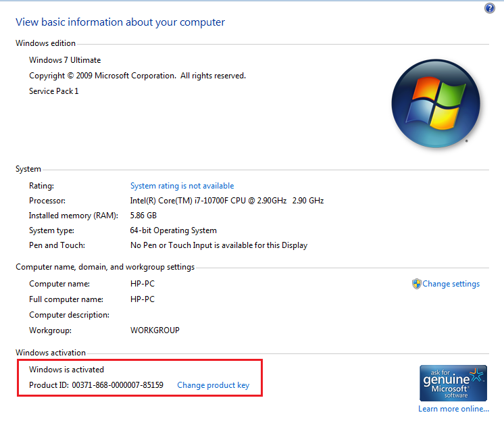Screen dimensions: 504x421
Task: Click the HP-PC value next to Full computer name
Action: 143,299
